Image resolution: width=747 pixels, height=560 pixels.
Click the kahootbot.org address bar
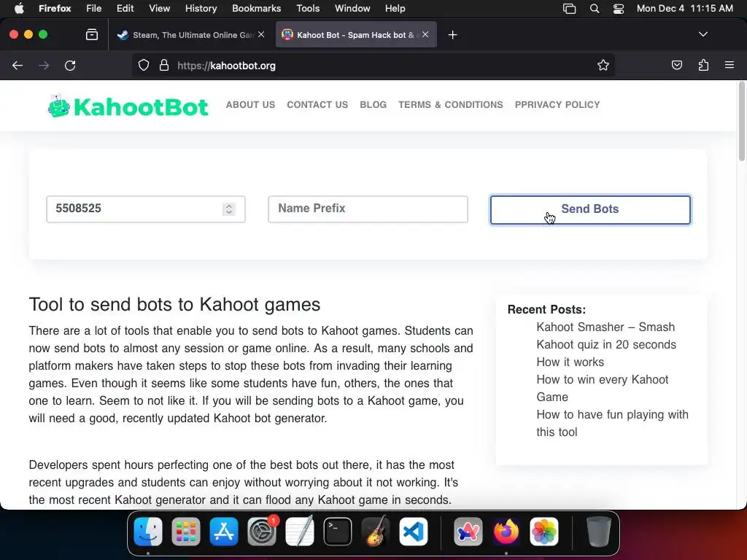click(373, 65)
